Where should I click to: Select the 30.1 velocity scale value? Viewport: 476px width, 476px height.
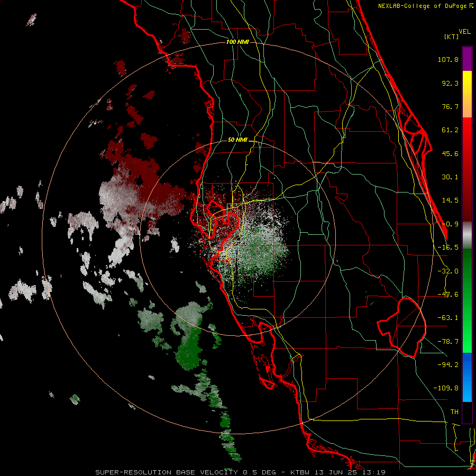pos(450,177)
